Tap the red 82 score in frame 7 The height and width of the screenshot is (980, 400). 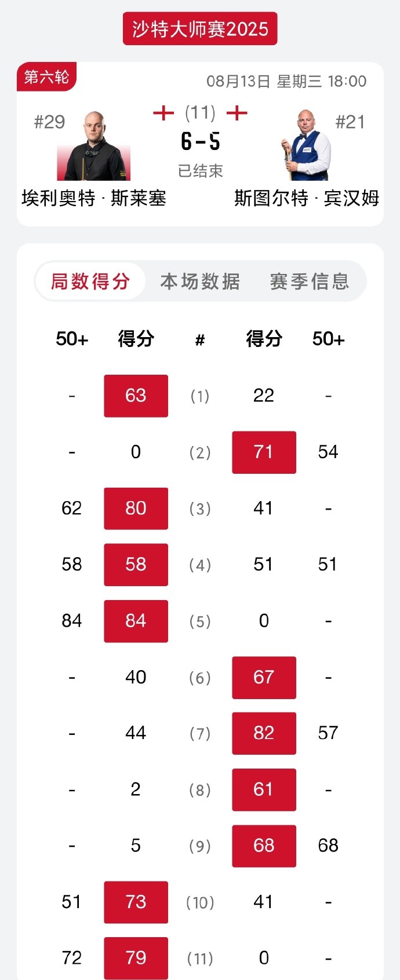(x=264, y=733)
